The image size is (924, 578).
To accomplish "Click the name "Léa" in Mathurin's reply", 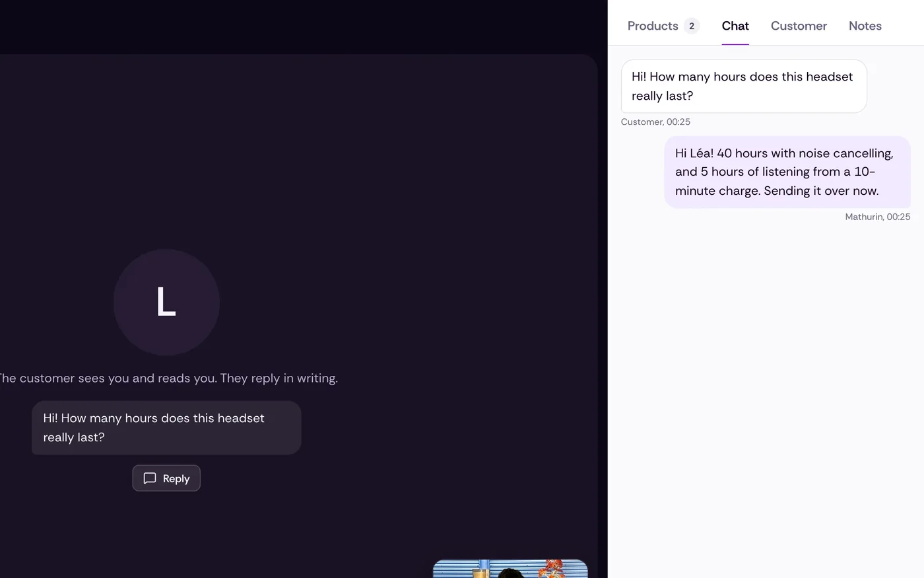I will click(702, 153).
